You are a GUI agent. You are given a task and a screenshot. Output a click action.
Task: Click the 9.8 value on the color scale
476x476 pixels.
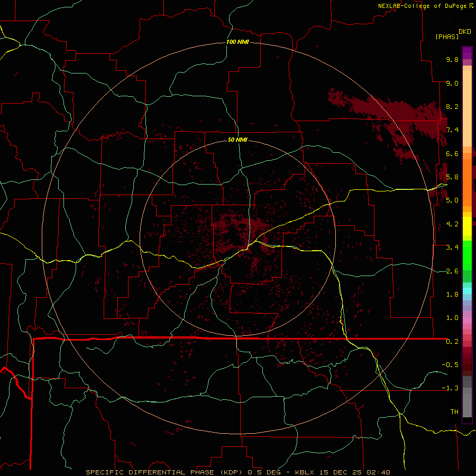[x=452, y=59]
